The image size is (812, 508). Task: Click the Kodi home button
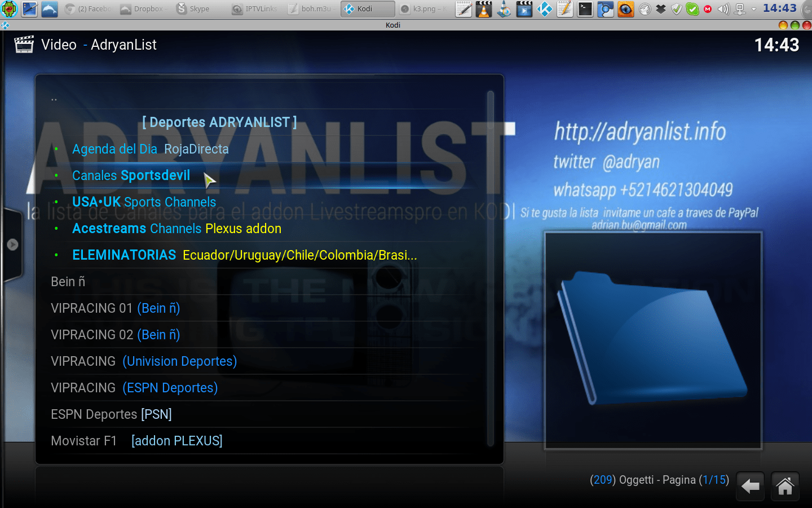coord(785,486)
